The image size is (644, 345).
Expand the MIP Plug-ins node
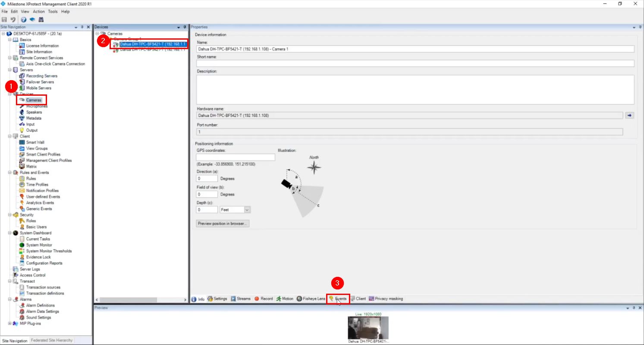[9, 323]
